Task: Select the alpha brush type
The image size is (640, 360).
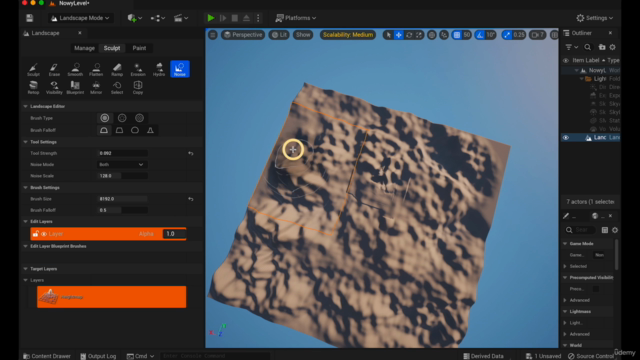Action: (x=122, y=118)
